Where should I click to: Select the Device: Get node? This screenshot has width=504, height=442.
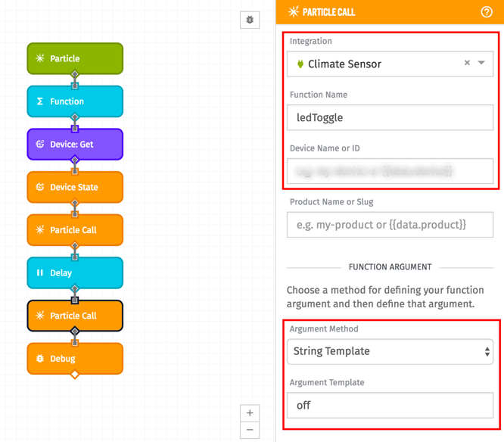coord(75,144)
